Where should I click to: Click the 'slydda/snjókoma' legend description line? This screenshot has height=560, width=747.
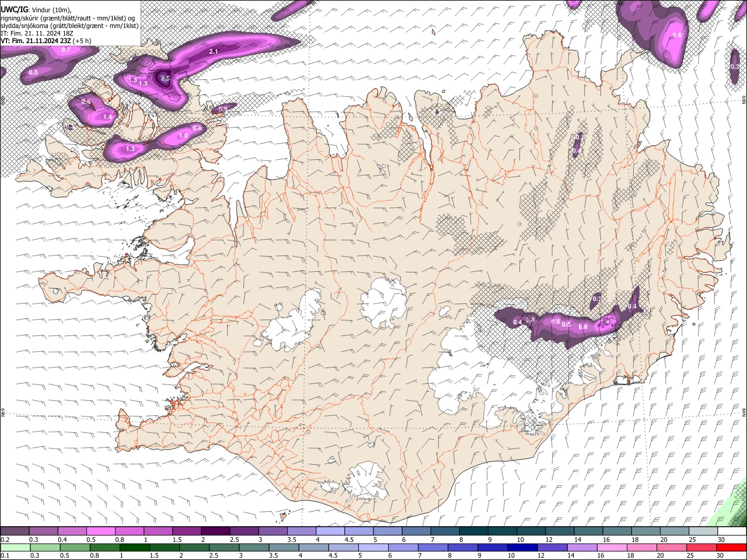click(69, 26)
